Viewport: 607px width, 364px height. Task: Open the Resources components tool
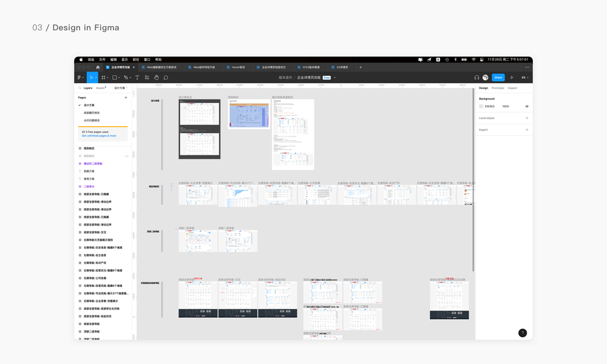click(x=147, y=78)
